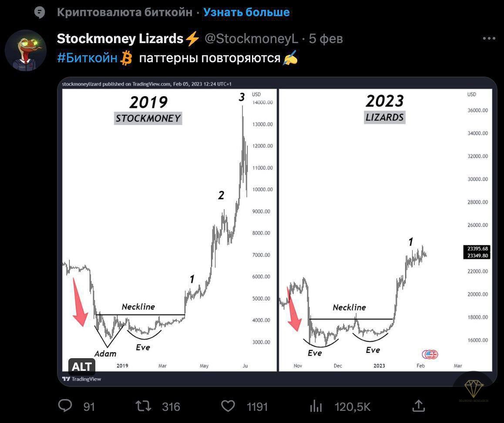Open the @StockmoneyL handle
The width and height of the screenshot is (504, 423).
click(x=252, y=39)
